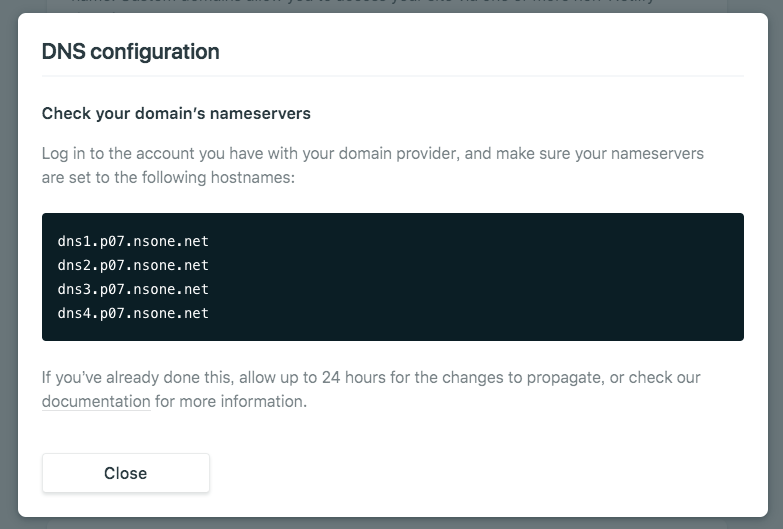The height and width of the screenshot is (529, 783).
Task: Click the Close button
Action: [x=125, y=473]
